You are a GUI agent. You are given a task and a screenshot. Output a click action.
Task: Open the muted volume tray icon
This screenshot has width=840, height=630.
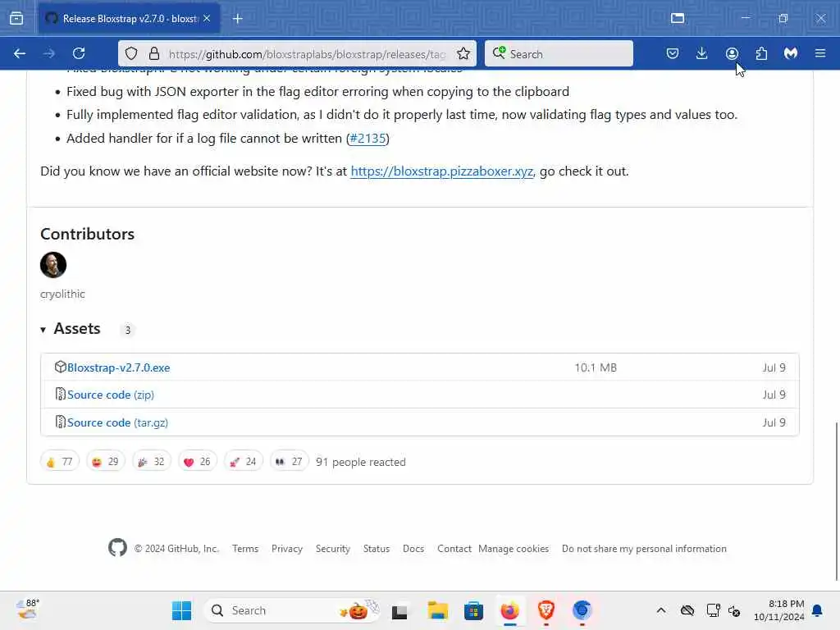[x=734, y=610]
